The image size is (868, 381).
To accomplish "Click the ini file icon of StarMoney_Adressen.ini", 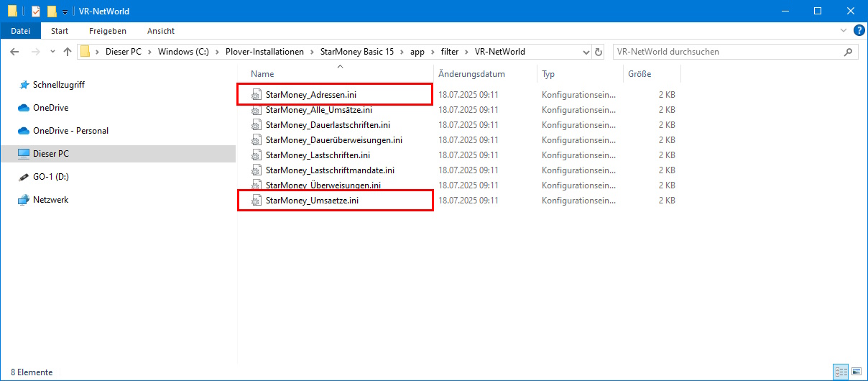I will click(257, 94).
